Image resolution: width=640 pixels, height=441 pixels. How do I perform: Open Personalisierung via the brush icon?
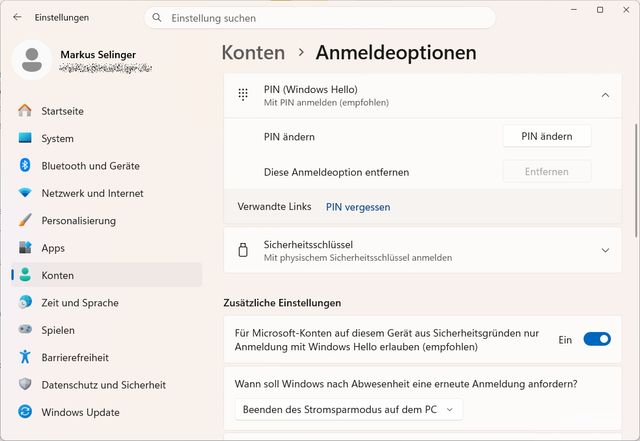click(25, 220)
